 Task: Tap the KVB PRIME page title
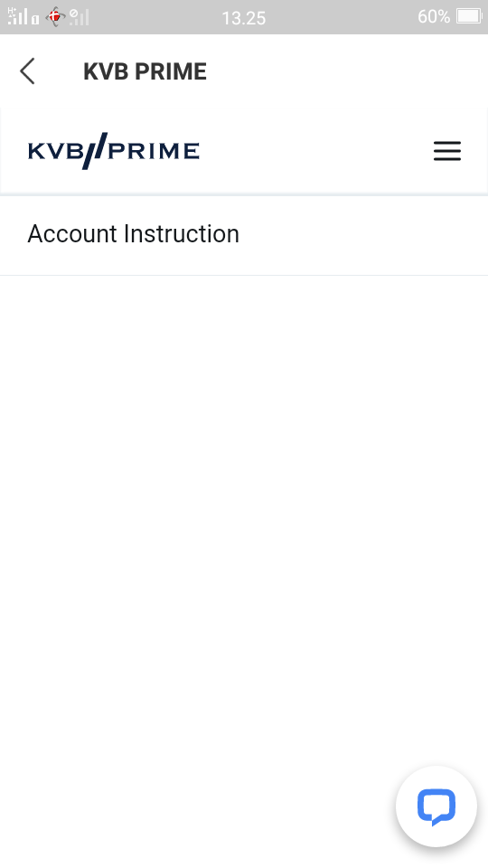coord(145,71)
